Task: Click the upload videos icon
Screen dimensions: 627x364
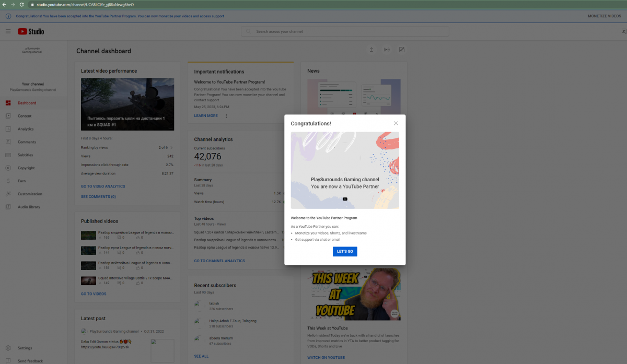Action: coord(371,50)
